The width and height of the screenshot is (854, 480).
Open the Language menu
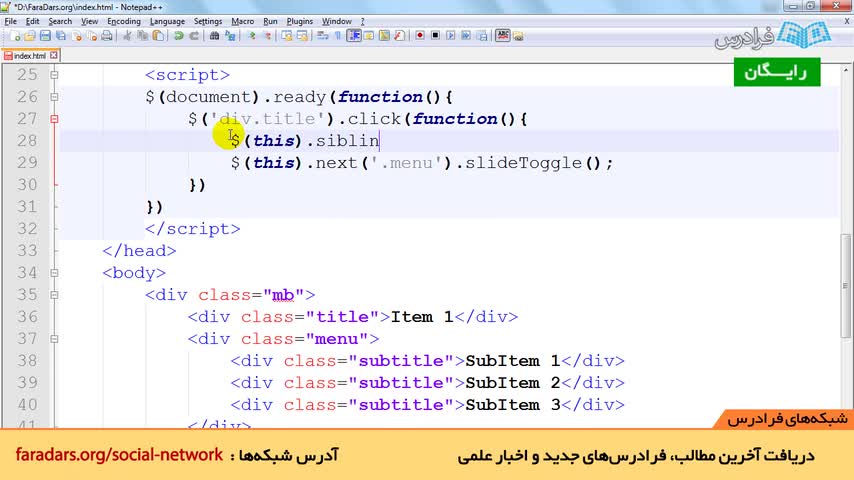(x=167, y=21)
